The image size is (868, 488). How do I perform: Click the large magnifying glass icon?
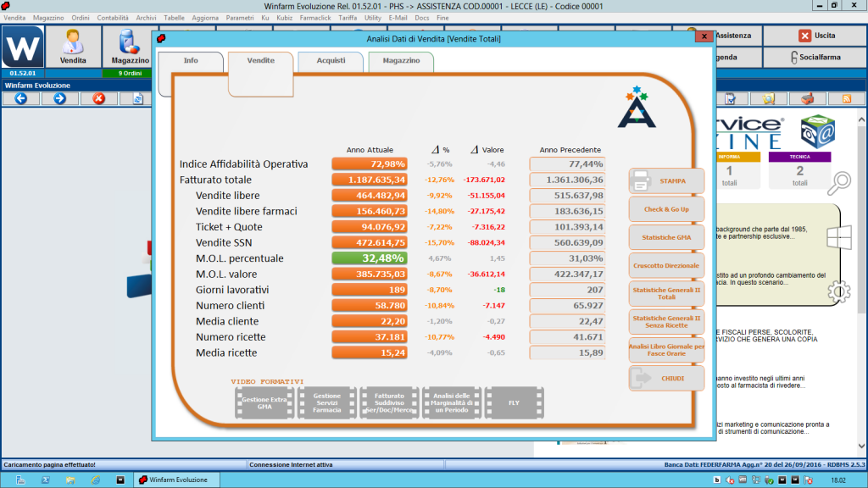[x=839, y=183]
